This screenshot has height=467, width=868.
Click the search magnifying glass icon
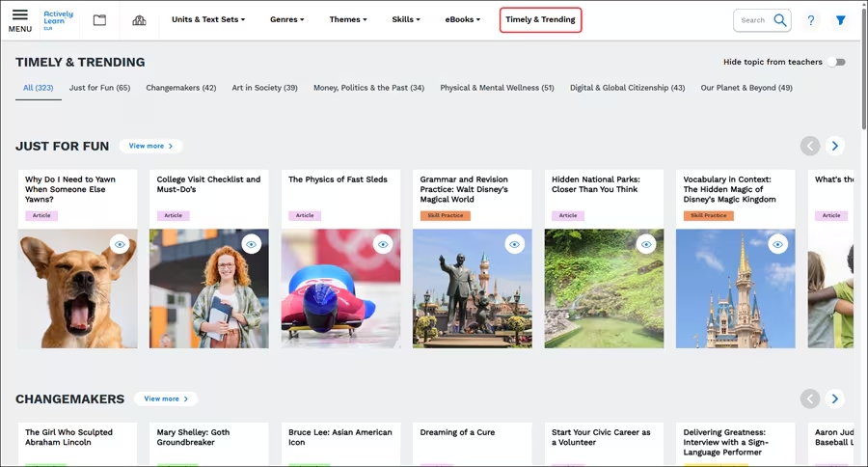tap(780, 20)
